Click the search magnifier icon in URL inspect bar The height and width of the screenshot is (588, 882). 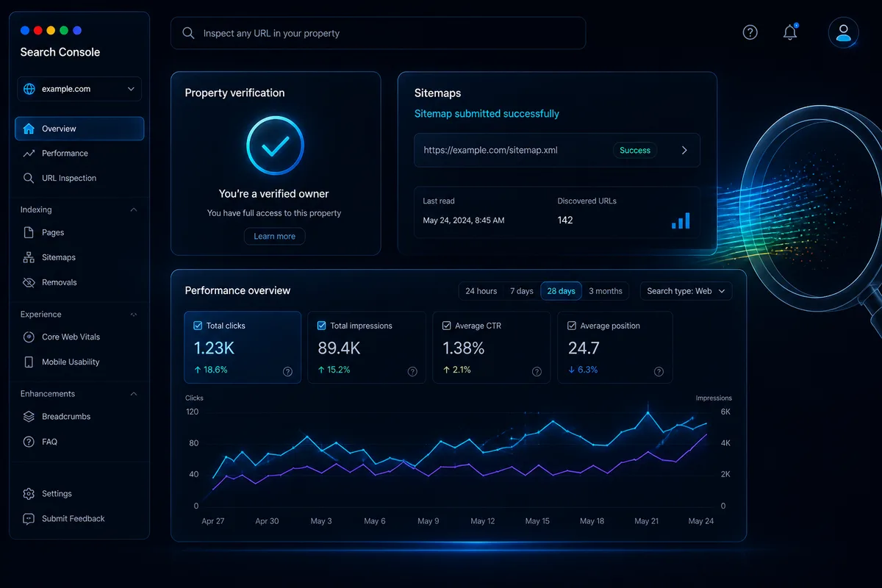[x=188, y=33]
